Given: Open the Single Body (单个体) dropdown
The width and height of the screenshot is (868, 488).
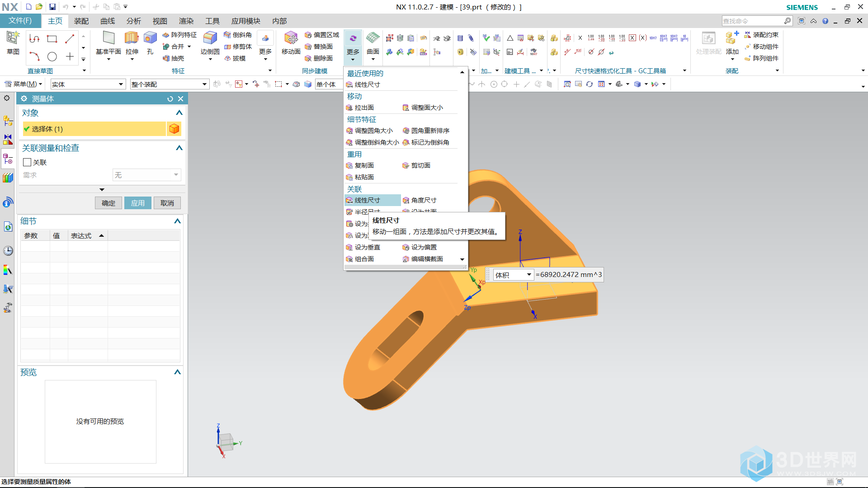Looking at the screenshot, I should click(x=329, y=84).
